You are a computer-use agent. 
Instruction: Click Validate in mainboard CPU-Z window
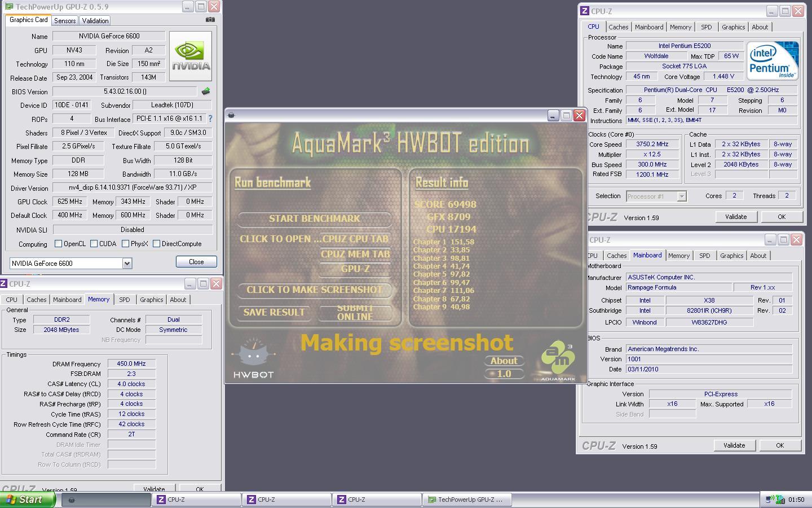point(734,445)
